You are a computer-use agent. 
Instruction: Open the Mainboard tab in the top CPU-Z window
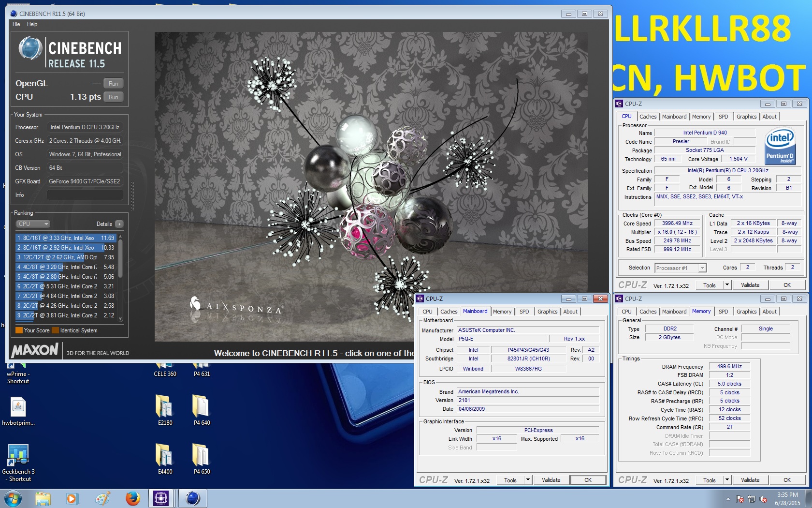[674, 117]
